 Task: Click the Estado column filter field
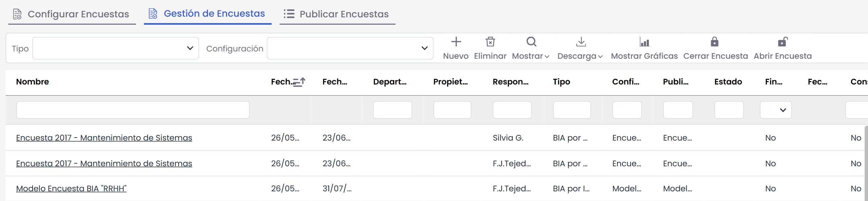pos(728,110)
